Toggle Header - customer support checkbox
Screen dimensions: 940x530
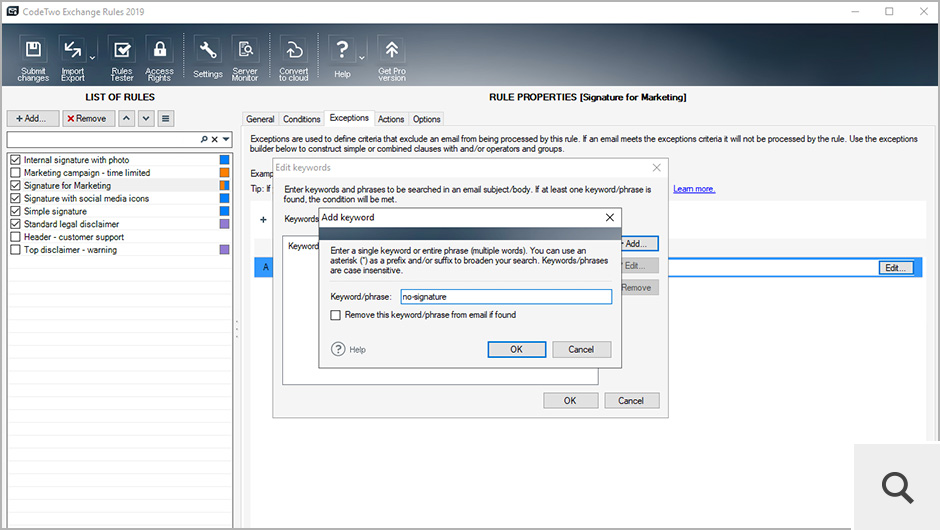pyautogui.click(x=16, y=237)
